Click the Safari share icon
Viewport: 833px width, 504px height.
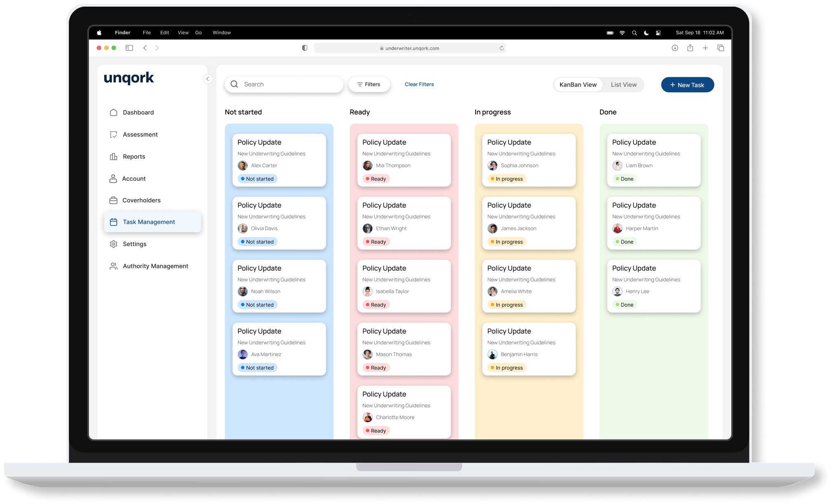690,48
